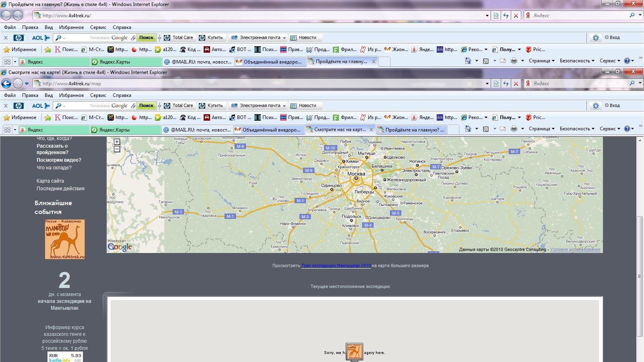Click the Home icon in the map window

point(468,129)
